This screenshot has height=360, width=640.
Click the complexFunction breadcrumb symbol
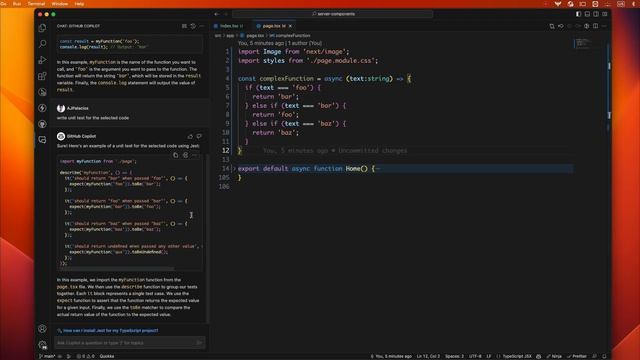(290, 36)
